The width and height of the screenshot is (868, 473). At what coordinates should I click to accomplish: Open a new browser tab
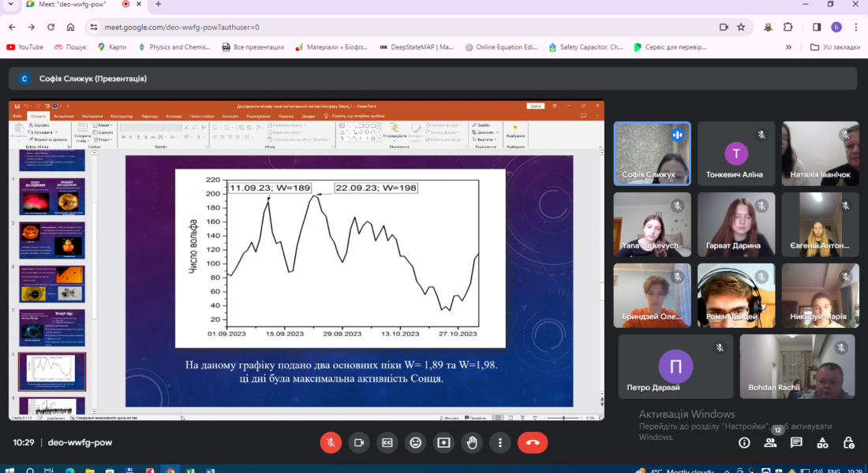click(x=158, y=5)
